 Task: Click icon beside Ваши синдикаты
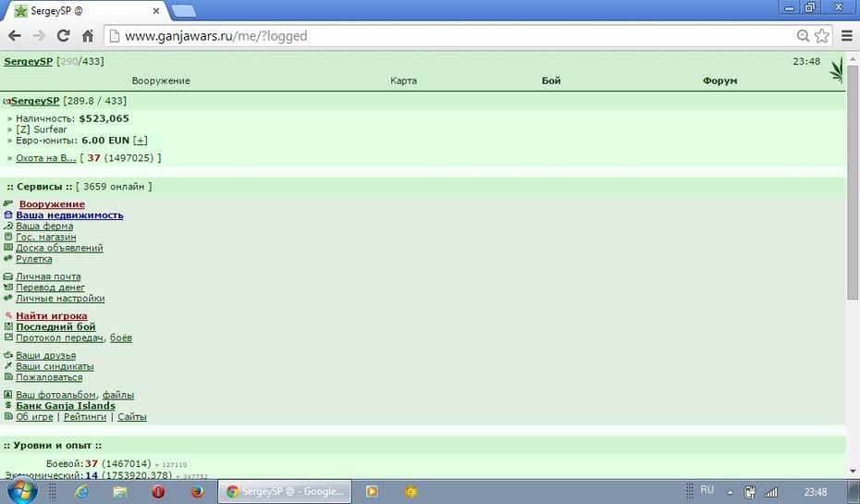8,366
